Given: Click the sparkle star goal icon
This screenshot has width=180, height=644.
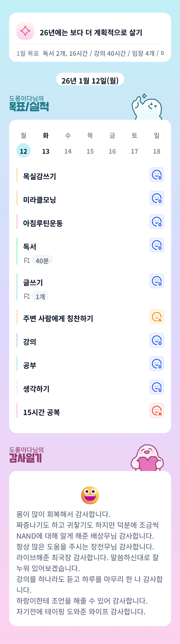Looking at the screenshot, I should (x=25, y=31).
